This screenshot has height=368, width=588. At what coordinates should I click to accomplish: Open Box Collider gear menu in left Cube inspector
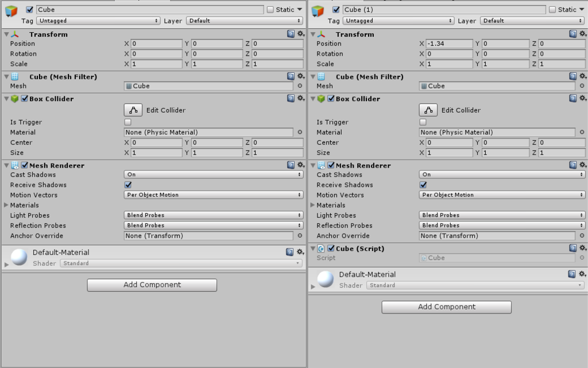point(301,99)
